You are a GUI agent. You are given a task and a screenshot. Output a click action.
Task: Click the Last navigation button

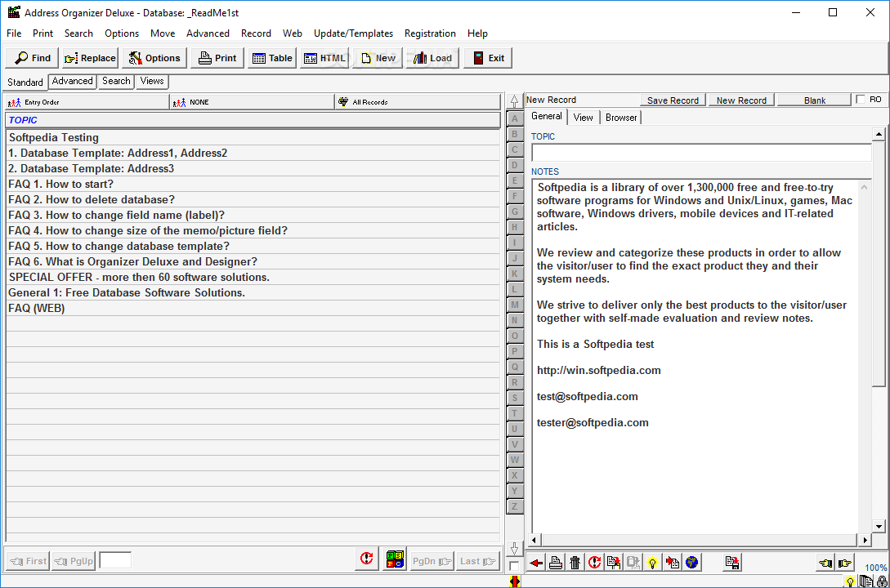(478, 561)
